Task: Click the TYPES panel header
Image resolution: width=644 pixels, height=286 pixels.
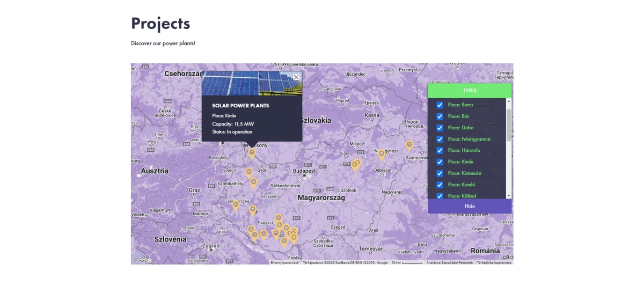Action: tap(470, 91)
